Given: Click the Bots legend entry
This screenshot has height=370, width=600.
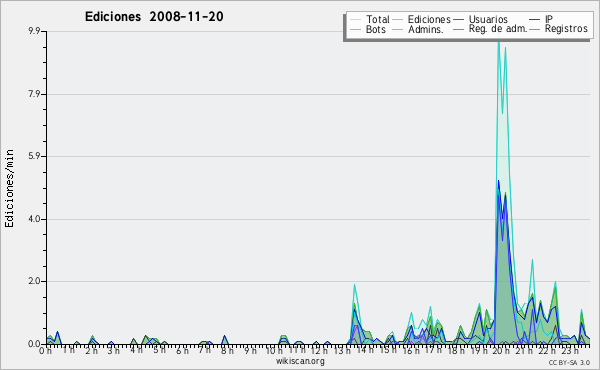Looking at the screenshot, I should click(x=375, y=29).
